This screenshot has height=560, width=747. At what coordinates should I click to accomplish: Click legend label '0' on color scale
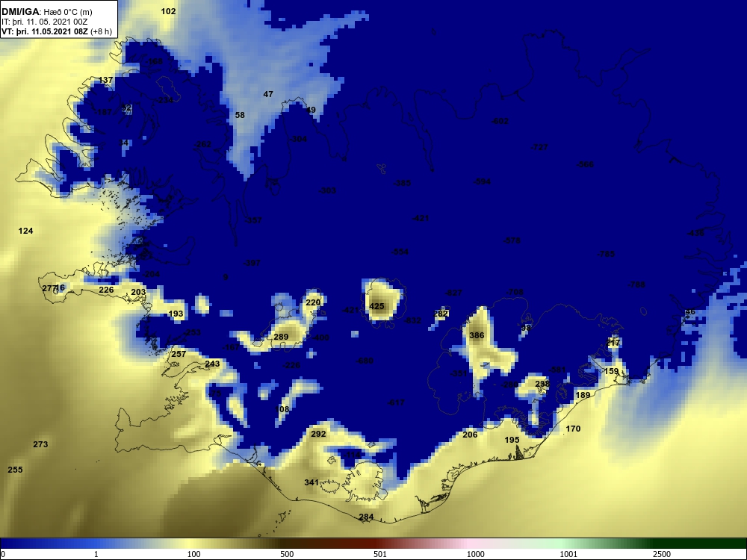[x=2, y=554]
